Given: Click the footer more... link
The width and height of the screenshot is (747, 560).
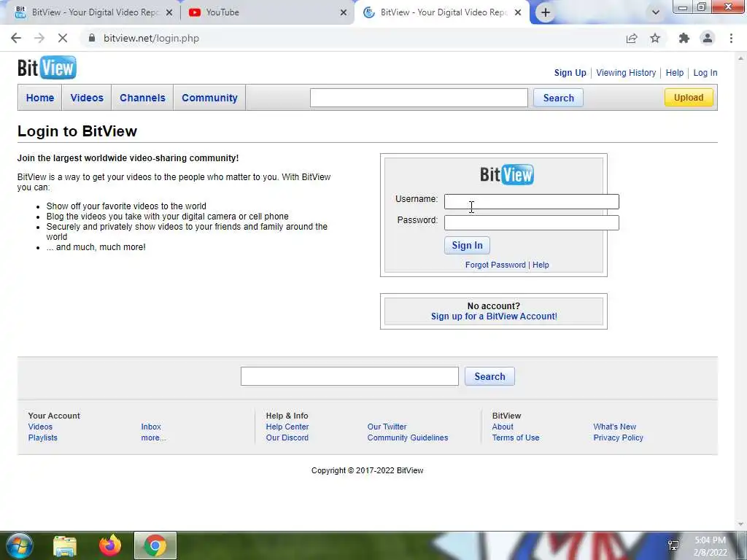Looking at the screenshot, I should click(153, 437).
